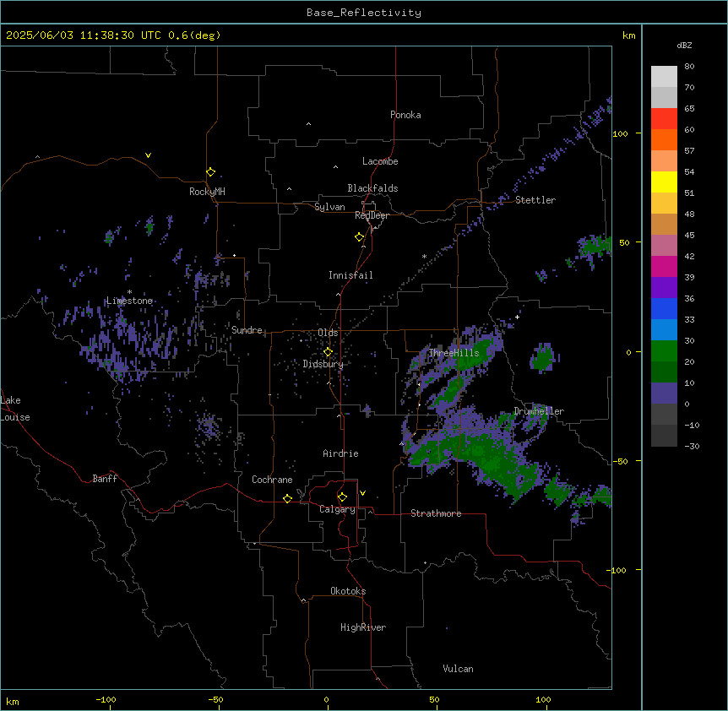This screenshot has width=728, height=711.
Task: Click the dBZ legend heading
Action: (x=684, y=46)
